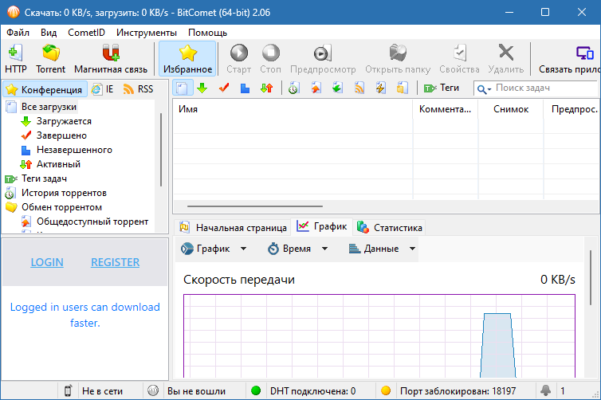The image size is (601, 400).
Task: Select Загружается tree item
Action: click(64, 121)
